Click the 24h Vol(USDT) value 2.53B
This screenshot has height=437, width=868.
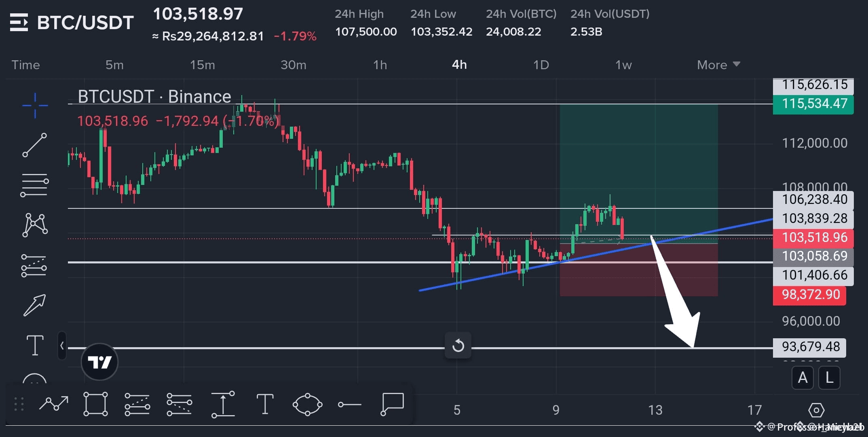click(586, 32)
